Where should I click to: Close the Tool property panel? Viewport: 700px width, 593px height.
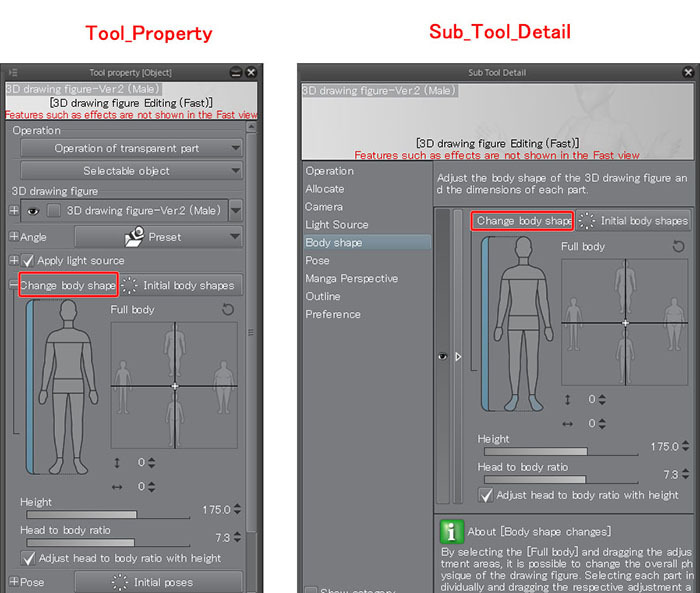tap(251, 72)
